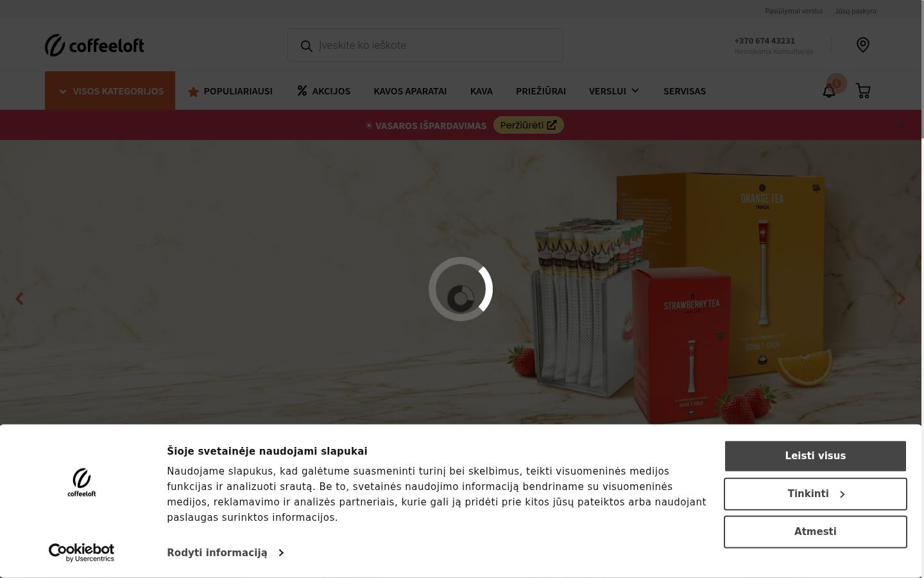Open the Priežiūrai menu item
924x578 pixels.
tap(541, 91)
